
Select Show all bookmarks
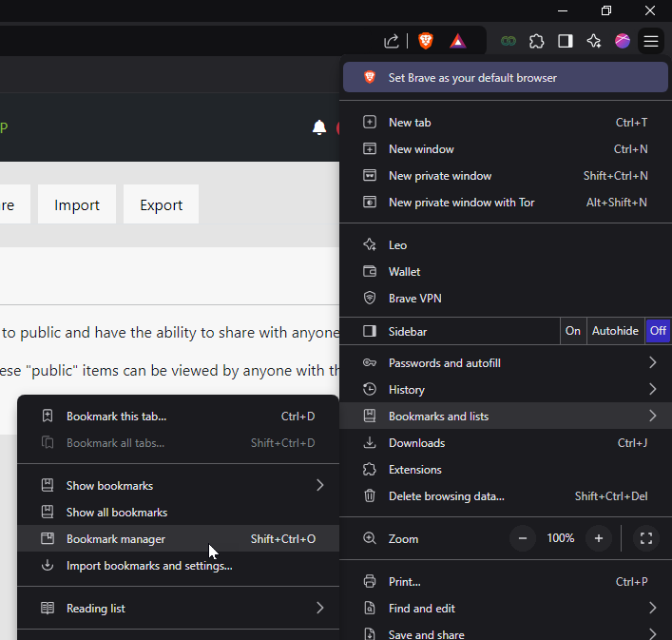179,513
